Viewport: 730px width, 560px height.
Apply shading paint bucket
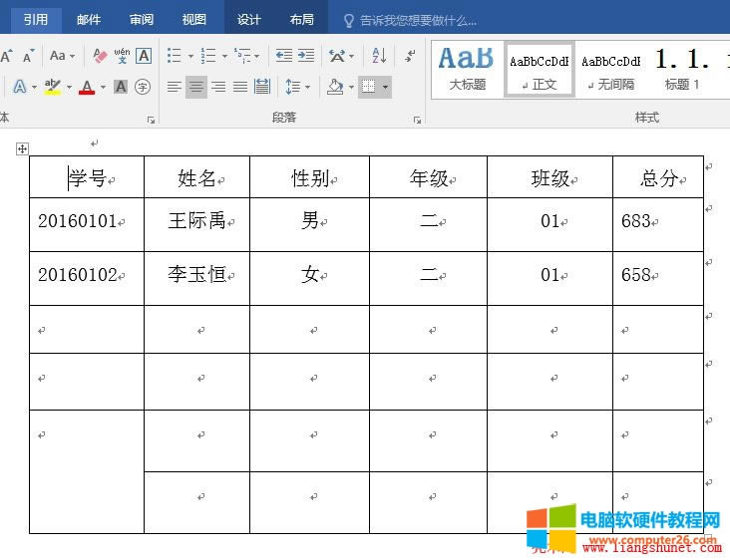tap(335, 87)
